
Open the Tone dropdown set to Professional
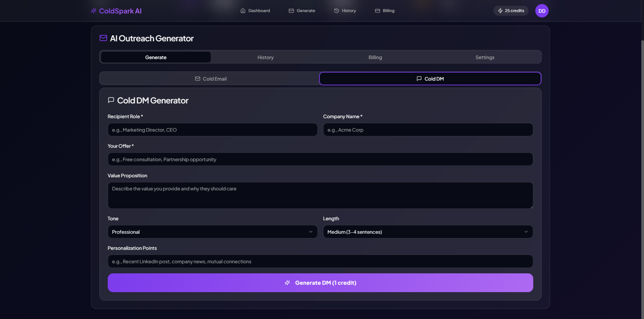pos(212,232)
